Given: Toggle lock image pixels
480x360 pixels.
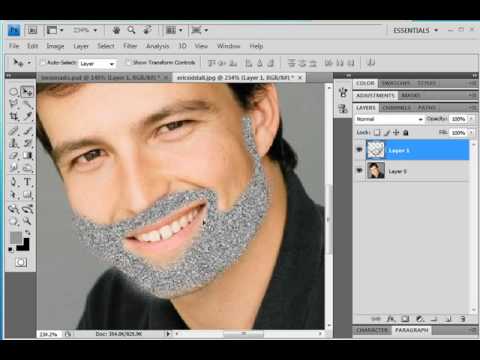Looking at the screenshot, I should 387,133.
